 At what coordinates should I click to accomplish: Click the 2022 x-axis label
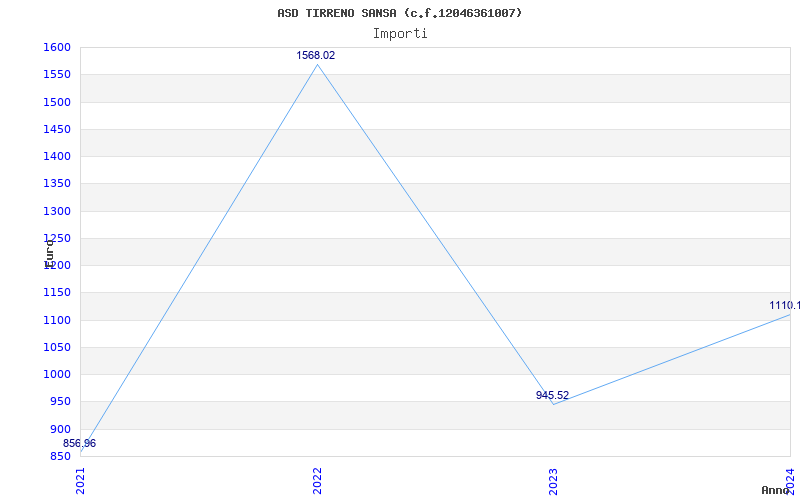pos(317,481)
